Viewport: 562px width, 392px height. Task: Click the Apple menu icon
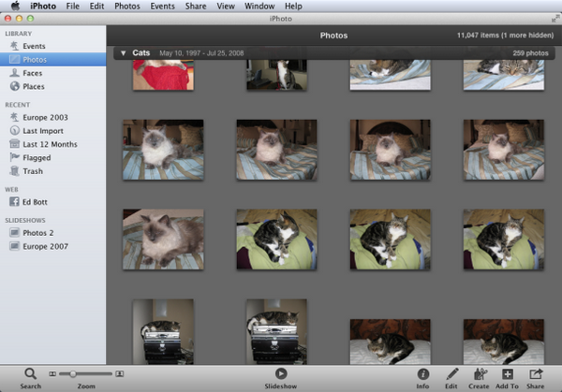(15, 7)
